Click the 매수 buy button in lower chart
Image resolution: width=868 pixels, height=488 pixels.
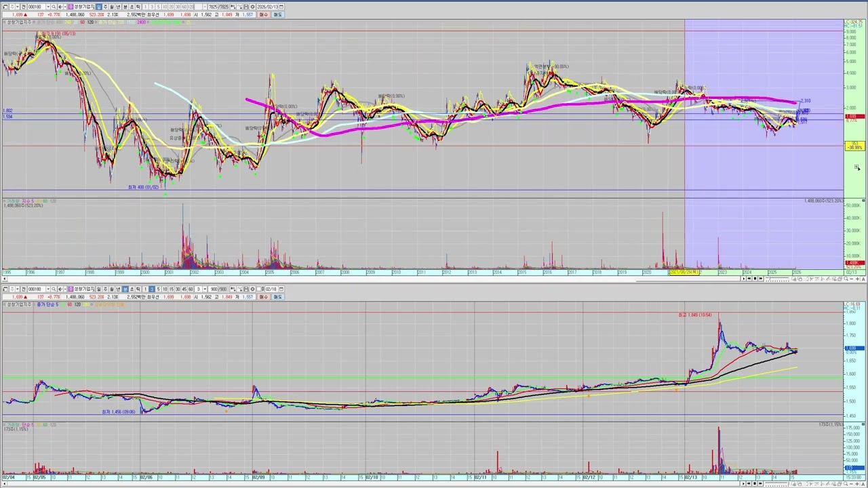click(264, 297)
